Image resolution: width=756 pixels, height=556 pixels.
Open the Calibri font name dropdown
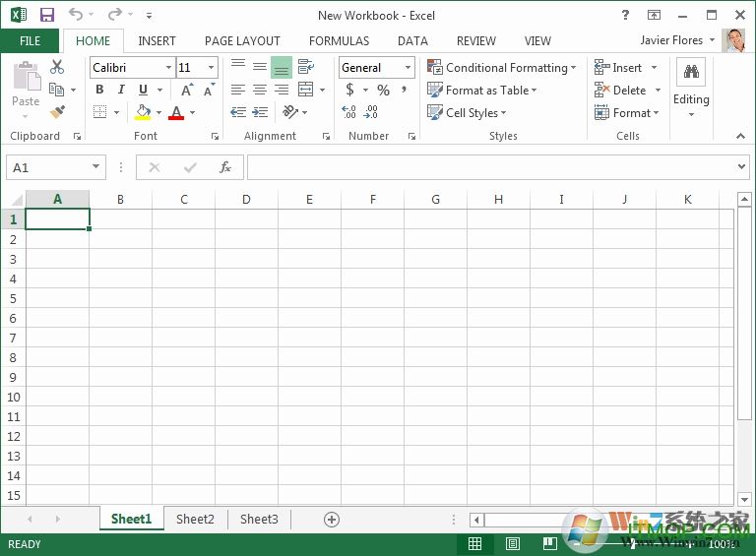[168, 68]
